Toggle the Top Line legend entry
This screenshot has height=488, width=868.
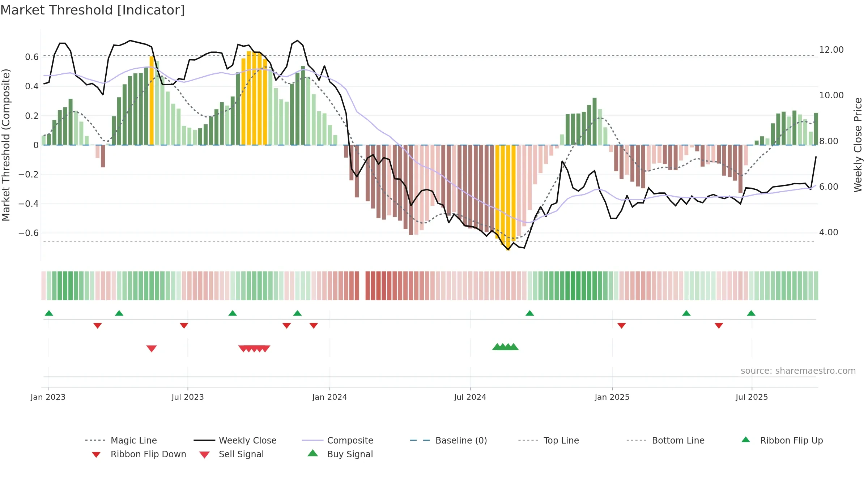pos(548,440)
